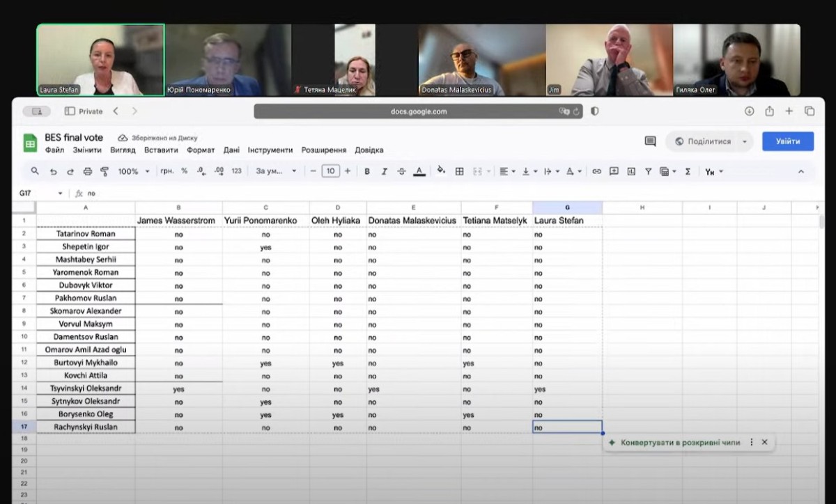Open a new Safari tab
The image size is (836, 504).
coord(789,111)
